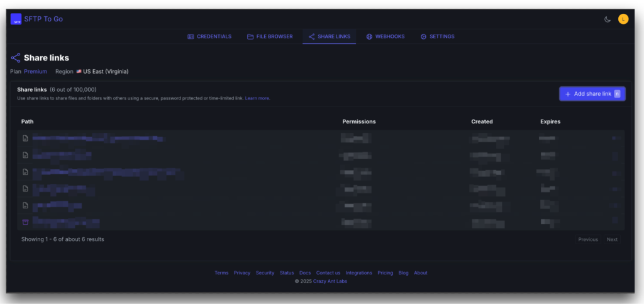The height and width of the screenshot is (304, 644).
Task: Sort by the Path column header
Action: point(28,121)
